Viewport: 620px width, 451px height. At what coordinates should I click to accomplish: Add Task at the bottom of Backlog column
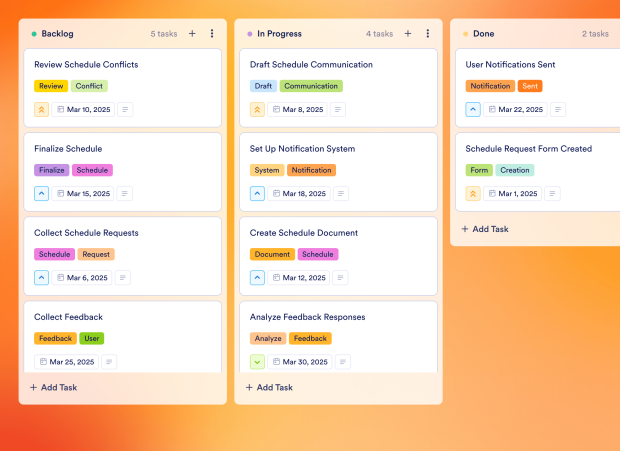click(x=54, y=387)
